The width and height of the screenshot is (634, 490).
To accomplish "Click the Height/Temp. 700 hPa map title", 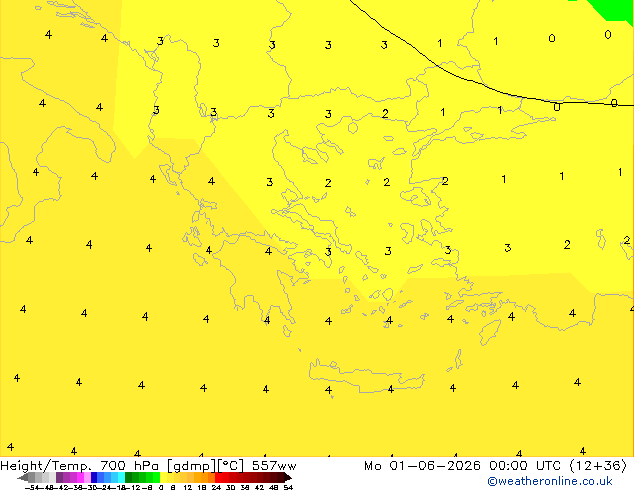I will (x=80, y=466).
